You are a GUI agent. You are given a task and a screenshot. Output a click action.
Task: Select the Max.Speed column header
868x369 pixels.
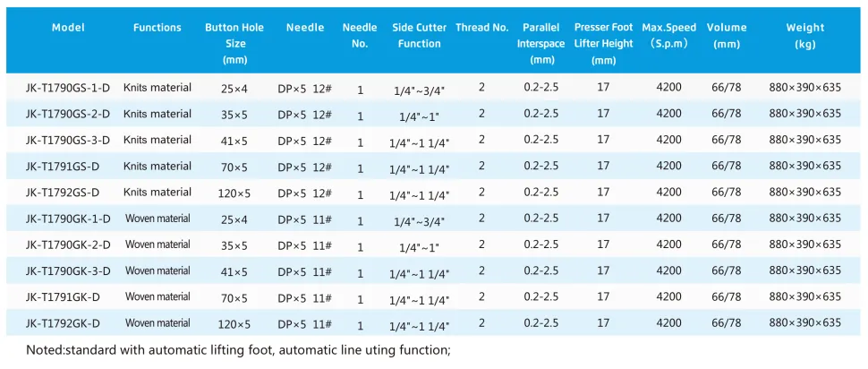pyautogui.click(x=668, y=36)
